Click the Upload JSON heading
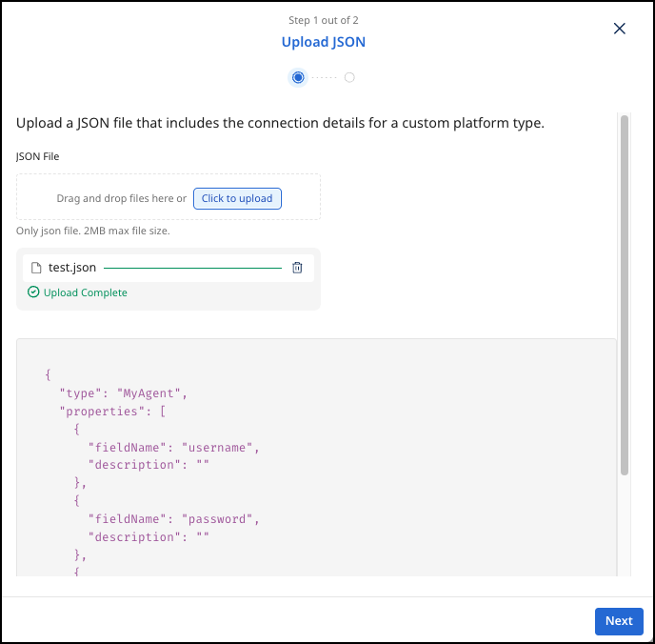 (x=324, y=42)
